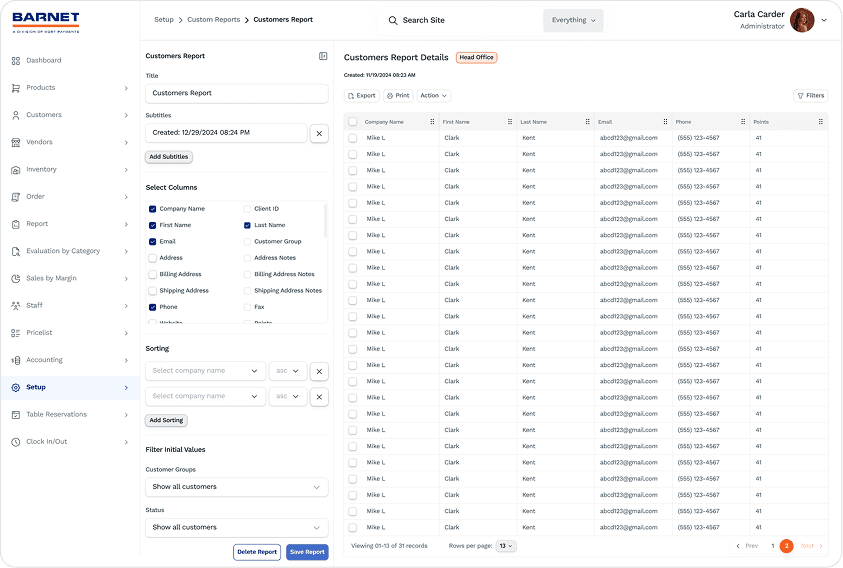
Task: Click the Clock In/Out clock icon
Action: point(16,442)
